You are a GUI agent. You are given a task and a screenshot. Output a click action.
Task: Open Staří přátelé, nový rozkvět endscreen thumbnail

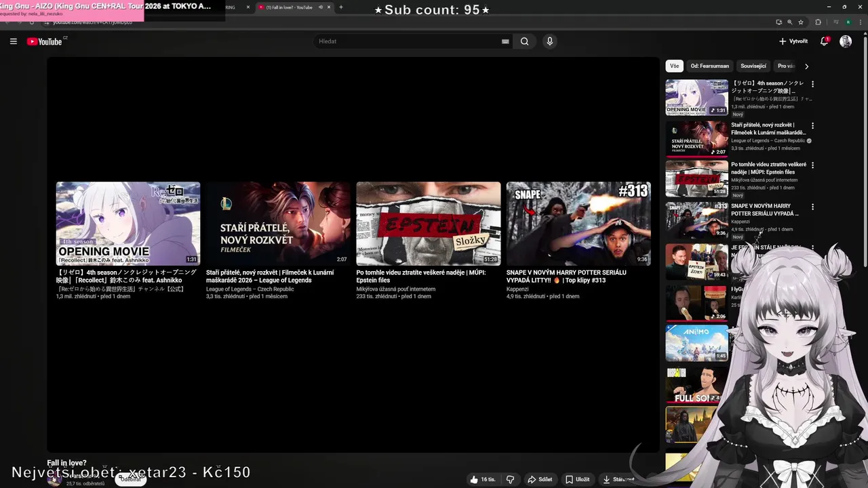click(x=278, y=223)
